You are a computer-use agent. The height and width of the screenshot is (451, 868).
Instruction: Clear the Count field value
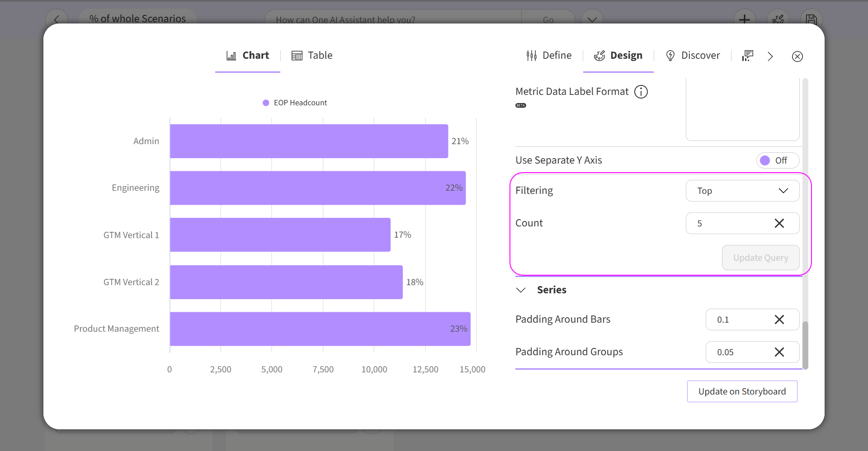click(779, 223)
